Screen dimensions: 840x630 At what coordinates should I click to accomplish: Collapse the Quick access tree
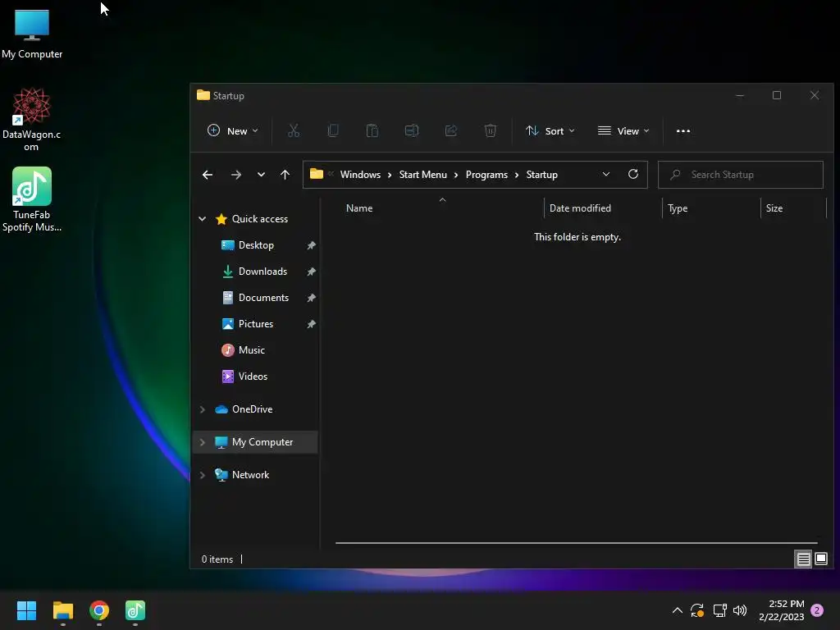pos(202,218)
